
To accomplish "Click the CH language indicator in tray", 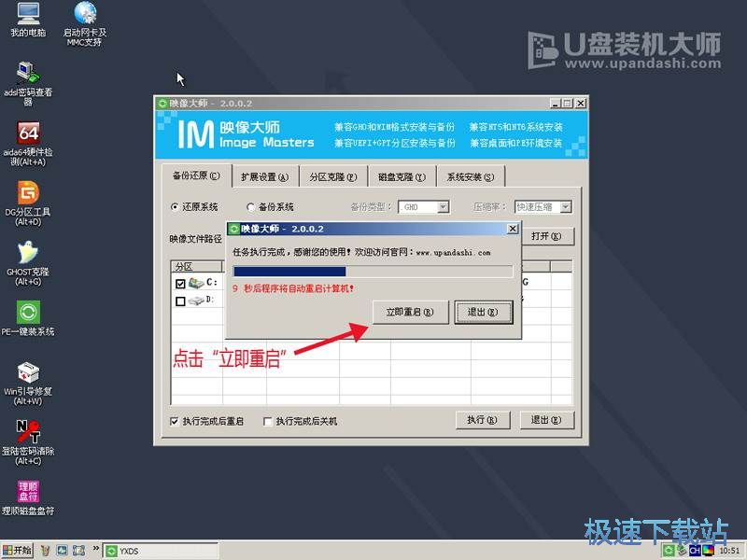I will [x=695, y=551].
